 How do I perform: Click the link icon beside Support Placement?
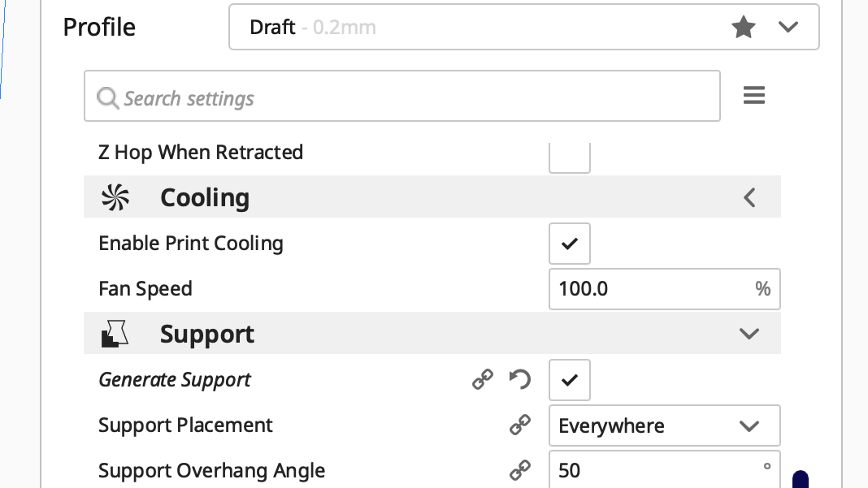coord(519,425)
